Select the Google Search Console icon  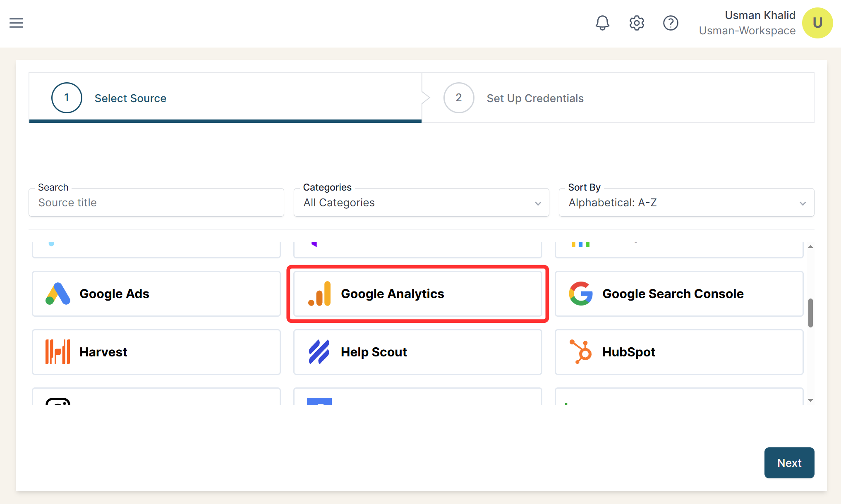[581, 294]
